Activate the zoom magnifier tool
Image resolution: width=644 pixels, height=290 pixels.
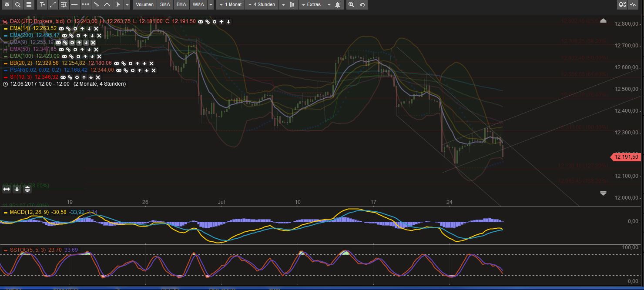click(x=351, y=5)
